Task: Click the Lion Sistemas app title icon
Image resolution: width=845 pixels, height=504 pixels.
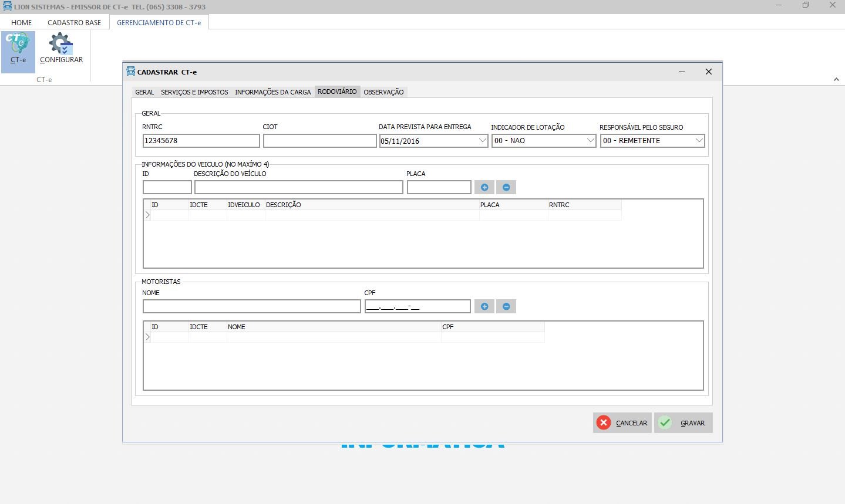Action: (7, 6)
